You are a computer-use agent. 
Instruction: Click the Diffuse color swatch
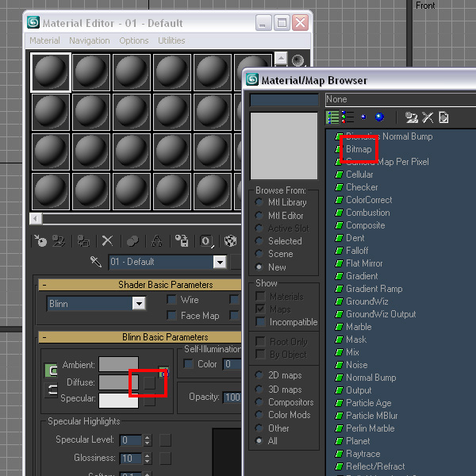tap(118, 382)
